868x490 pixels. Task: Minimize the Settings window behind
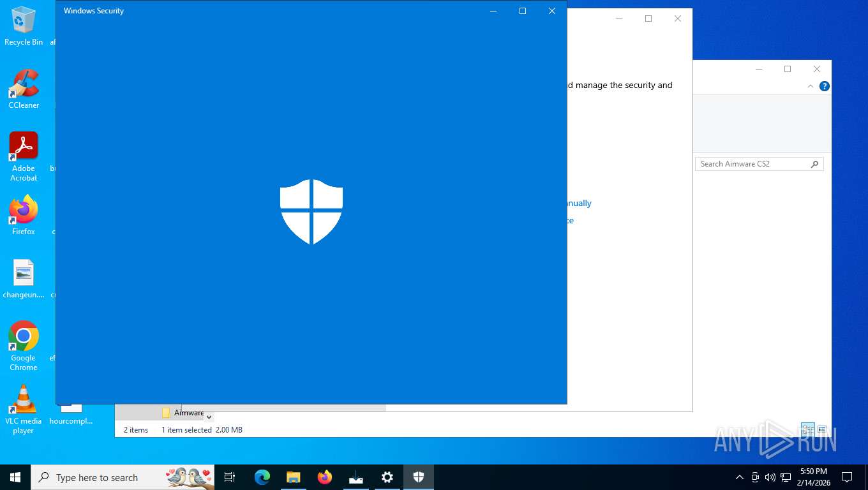[619, 19]
